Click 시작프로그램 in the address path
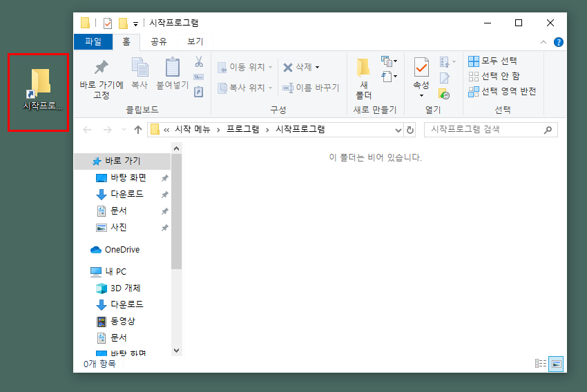 point(300,130)
